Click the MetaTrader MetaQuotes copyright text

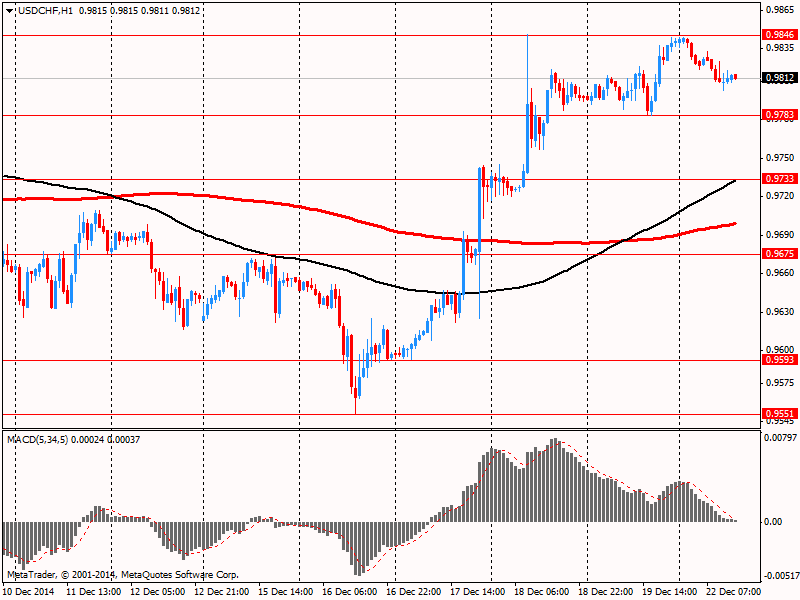122,574
